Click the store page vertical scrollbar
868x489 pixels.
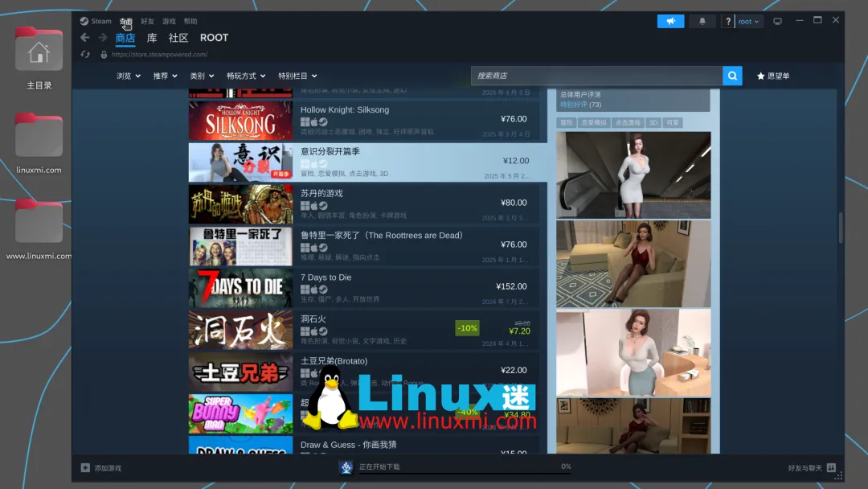pyautogui.click(x=841, y=228)
